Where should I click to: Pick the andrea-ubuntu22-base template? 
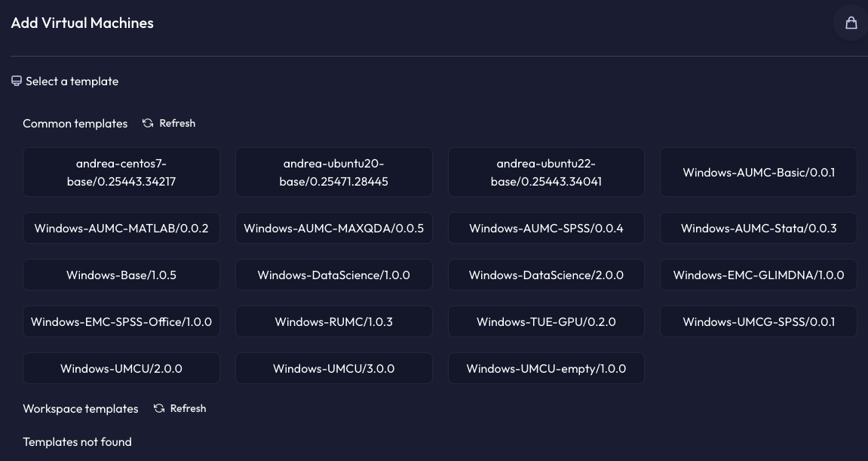tap(546, 172)
